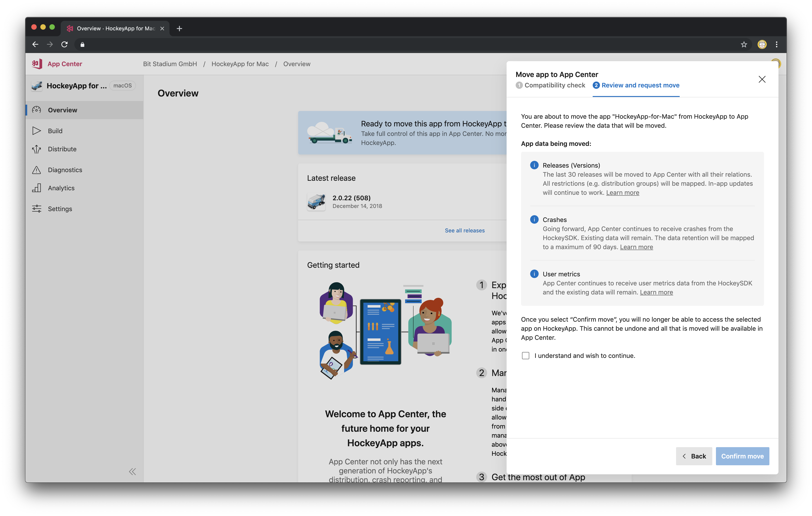Open the app Settings section

pyautogui.click(x=60, y=209)
